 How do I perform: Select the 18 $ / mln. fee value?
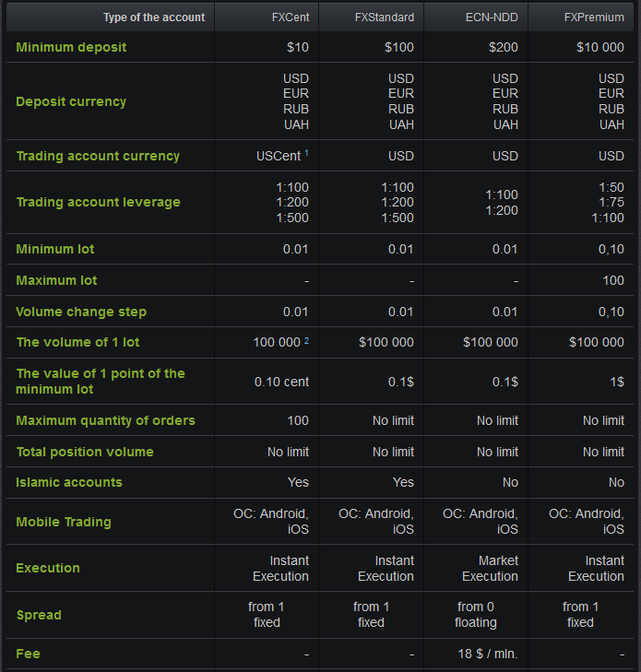[x=488, y=654]
